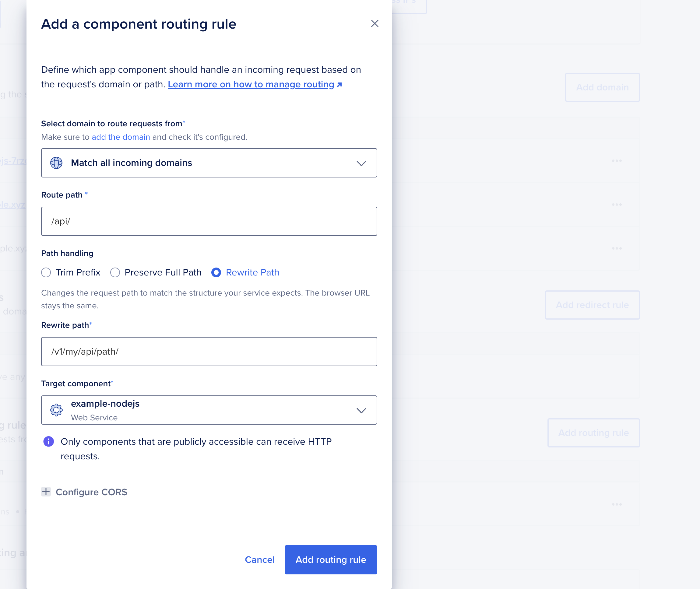This screenshot has width=700, height=589.
Task: Click Cancel to dismiss the dialog
Action: (260, 559)
